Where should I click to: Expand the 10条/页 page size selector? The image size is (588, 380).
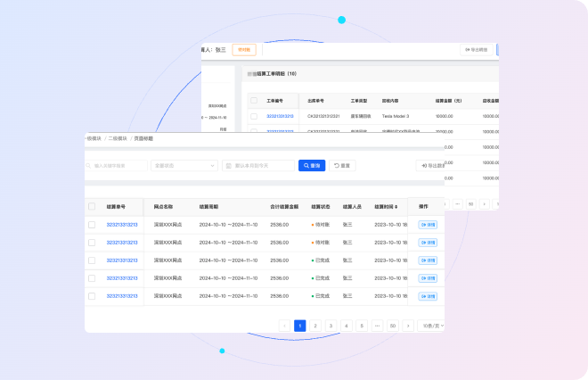point(431,326)
